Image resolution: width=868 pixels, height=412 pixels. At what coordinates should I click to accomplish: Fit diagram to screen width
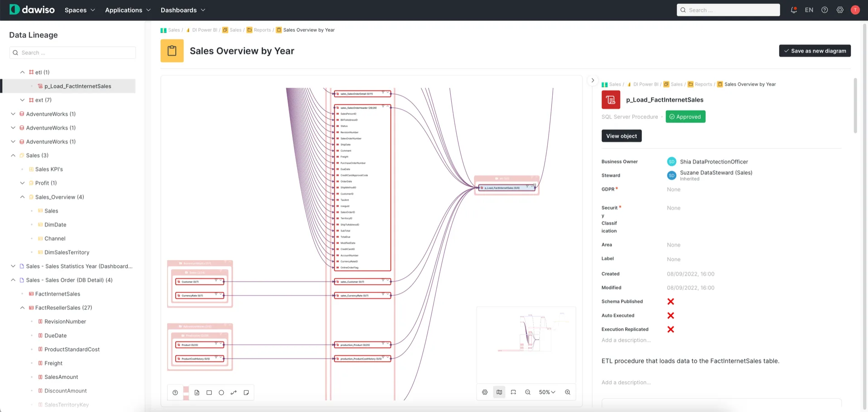click(513, 392)
